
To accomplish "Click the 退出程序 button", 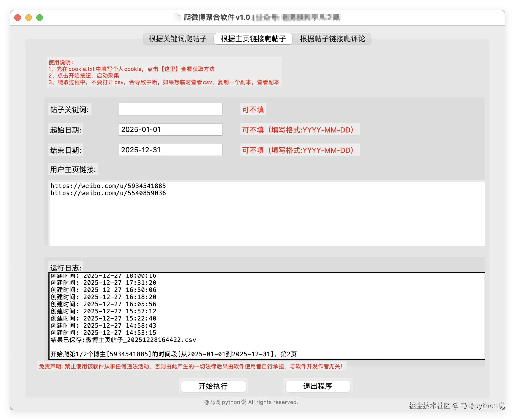I will (318, 386).
